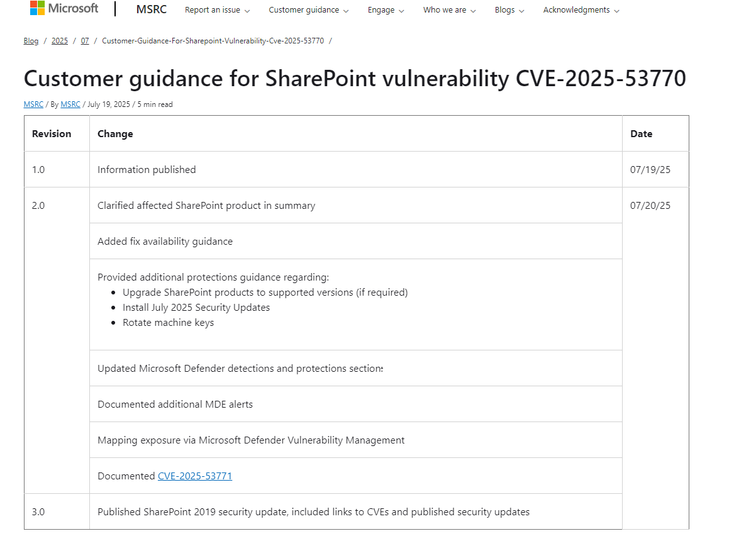Click the 'Added fix availability guidance' row
Screen dimensions: 756x536
(x=165, y=242)
